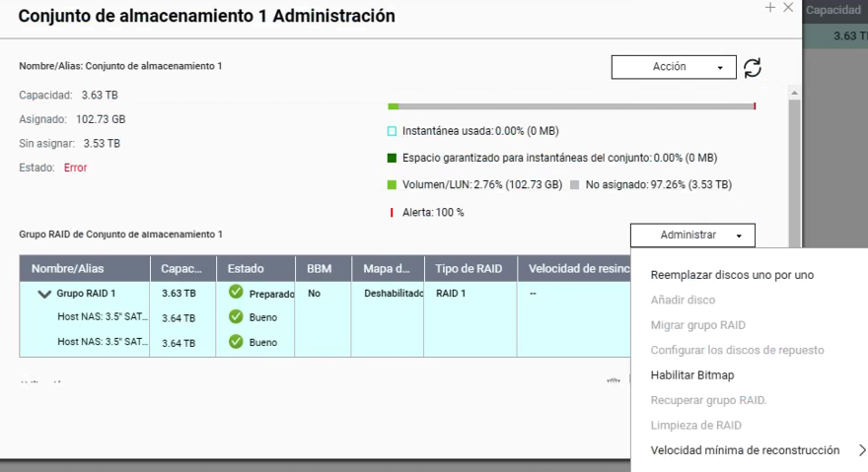
Task: Collapse the Grupo RAID 1 row
Action: pyautogui.click(x=44, y=294)
